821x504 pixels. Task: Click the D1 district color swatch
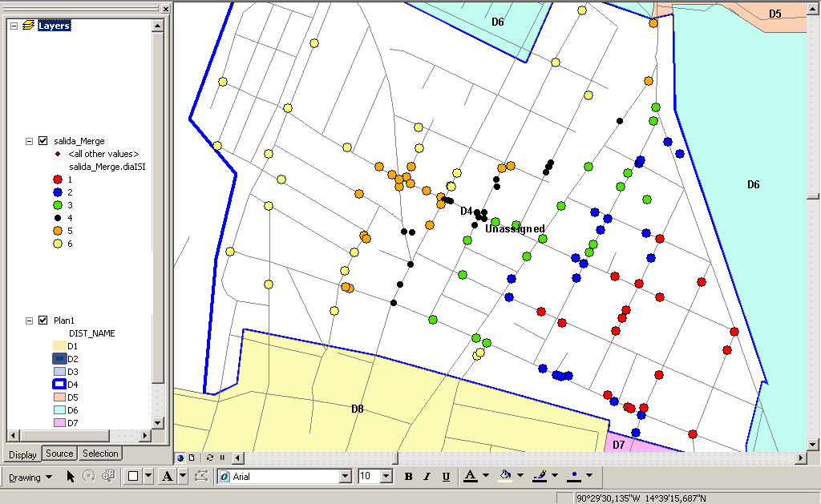click(x=59, y=346)
